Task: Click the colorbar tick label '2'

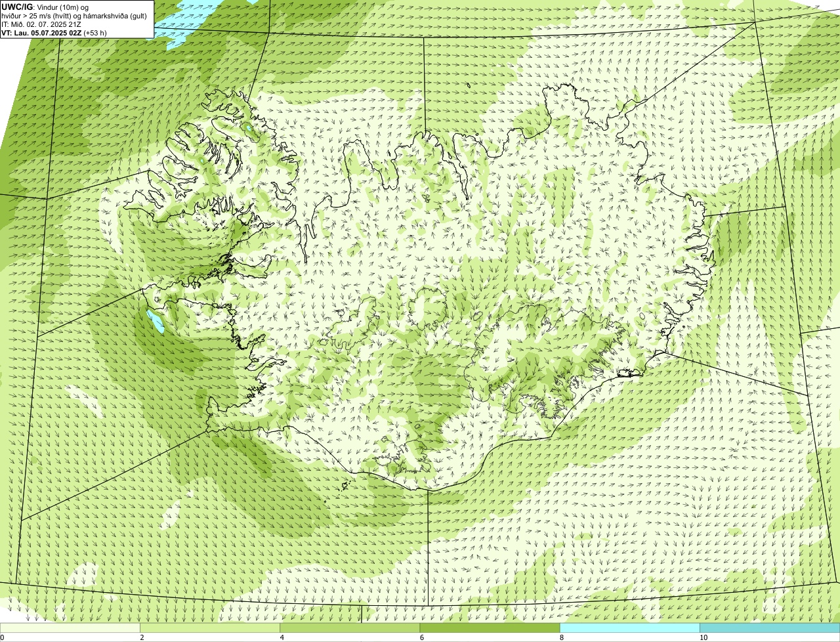Action: (x=142, y=637)
